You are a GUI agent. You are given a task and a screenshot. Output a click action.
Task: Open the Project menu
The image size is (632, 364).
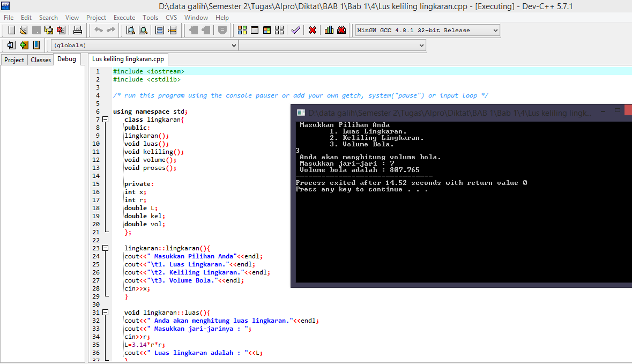tap(96, 18)
